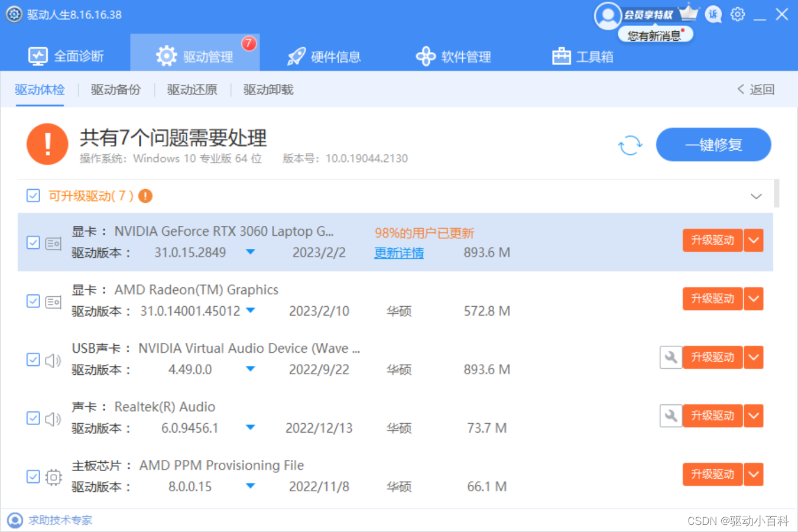Image resolution: width=798 pixels, height=532 pixels.
Task: Click 升级驱动 for AMD PPM Provisioning File
Action: [712, 474]
